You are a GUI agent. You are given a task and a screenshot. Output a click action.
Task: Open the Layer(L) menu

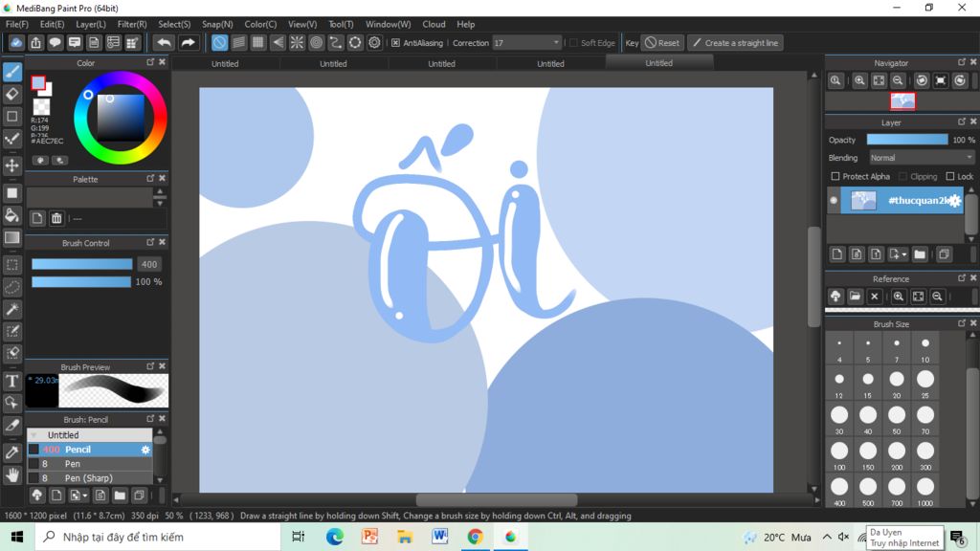click(91, 24)
